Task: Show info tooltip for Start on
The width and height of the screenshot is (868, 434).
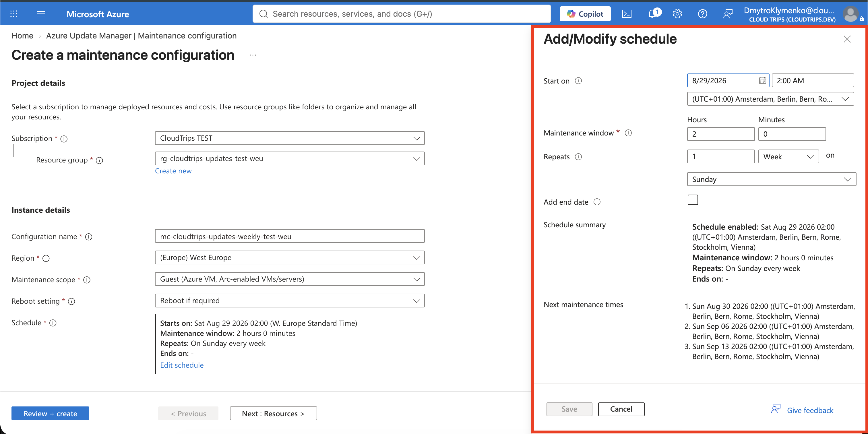Action: click(578, 81)
